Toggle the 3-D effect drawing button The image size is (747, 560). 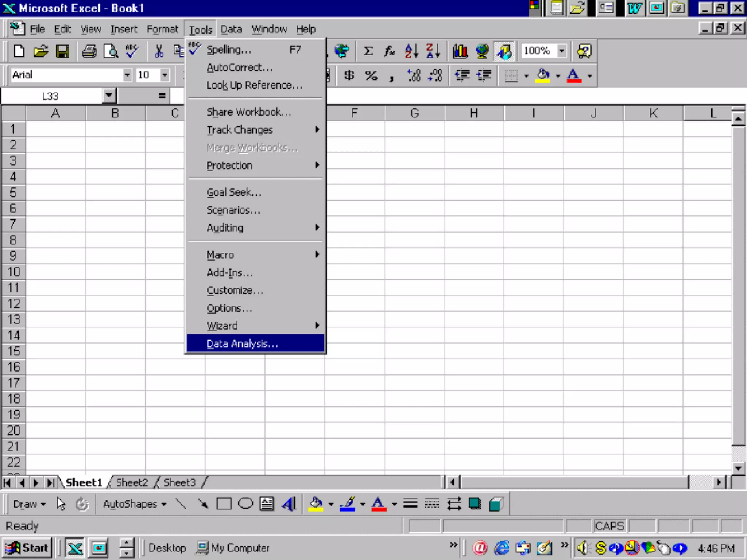[496, 504]
